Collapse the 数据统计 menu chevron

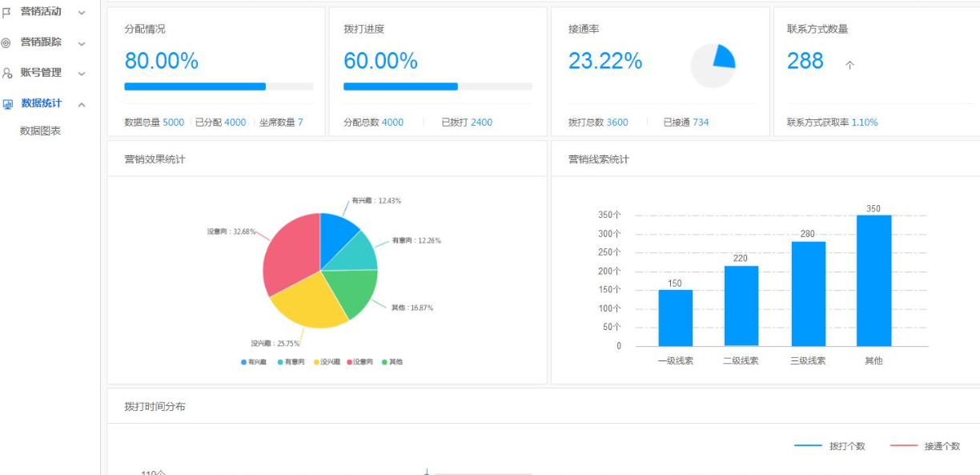pos(82,105)
